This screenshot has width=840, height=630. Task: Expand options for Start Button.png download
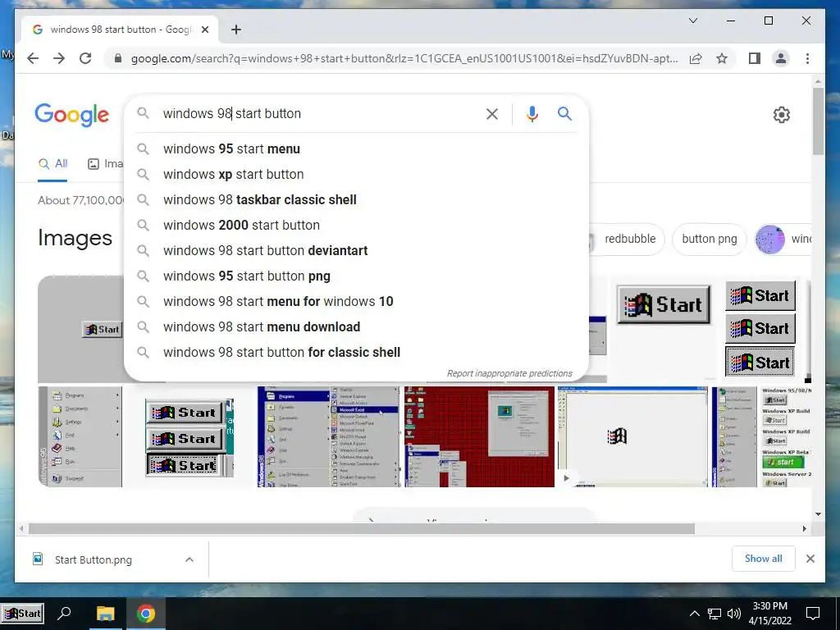[189, 559]
